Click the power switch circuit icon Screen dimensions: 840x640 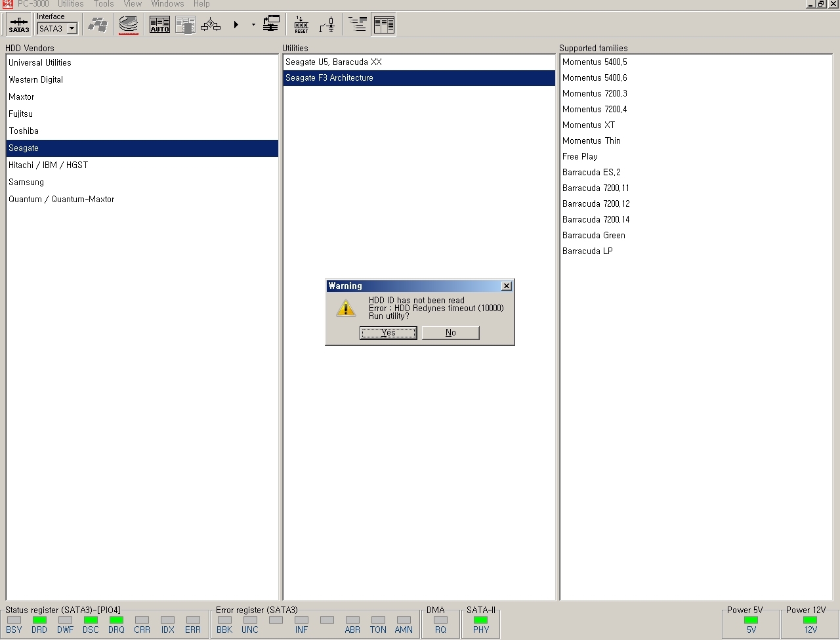(x=327, y=25)
